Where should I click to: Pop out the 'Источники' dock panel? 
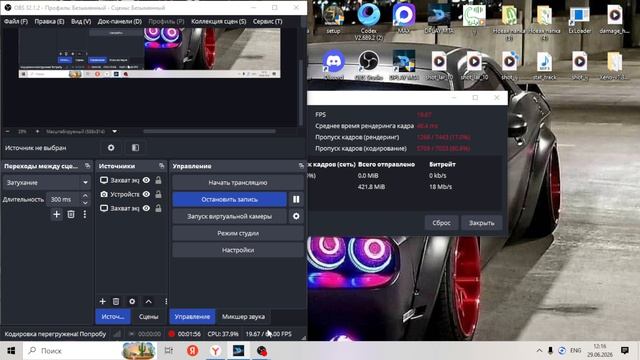click(162, 166)
